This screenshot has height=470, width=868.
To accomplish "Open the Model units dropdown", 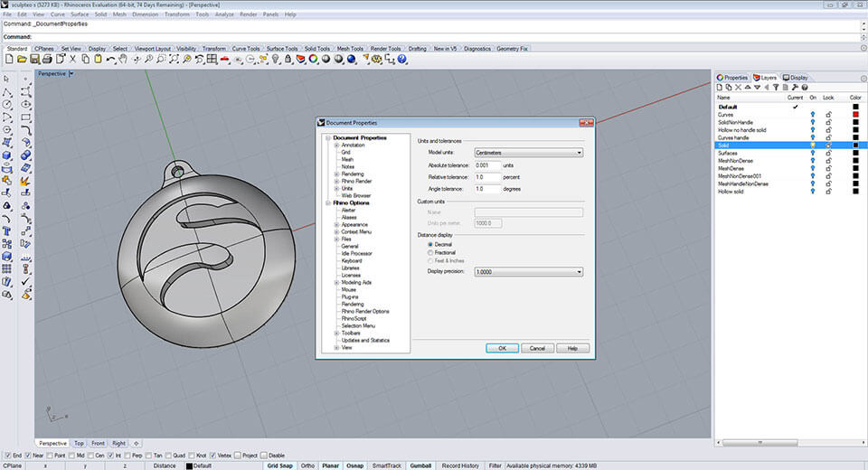I will [529, 152].
